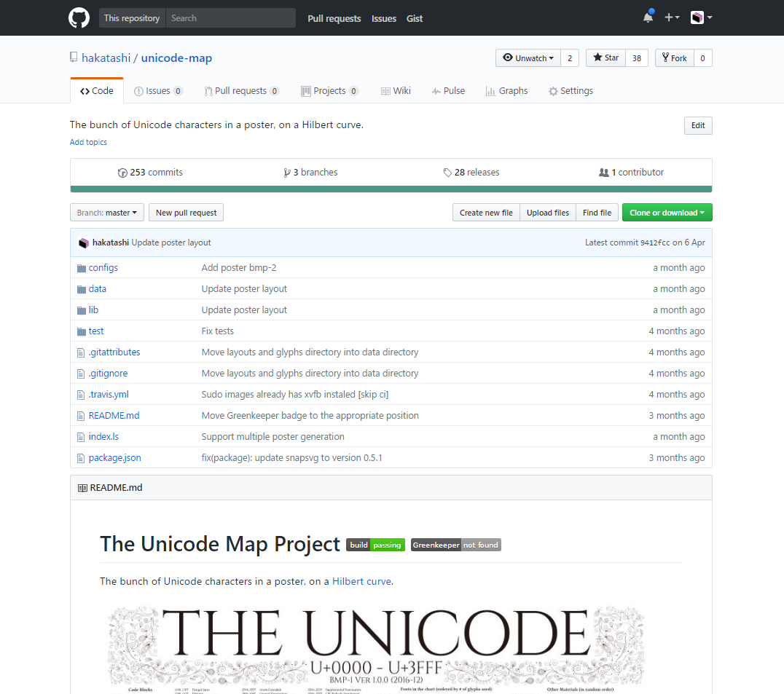The width and height of the screenshot is (784, 694).
Task: Open the Branch: master dropdown
Action: pyautogui.click(x=107, y=213)
